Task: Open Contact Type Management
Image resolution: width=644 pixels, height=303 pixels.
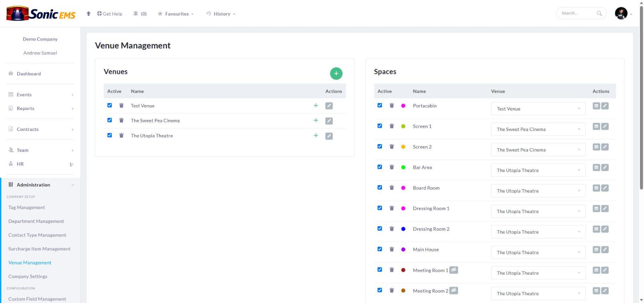Action: tap(37, 235)
